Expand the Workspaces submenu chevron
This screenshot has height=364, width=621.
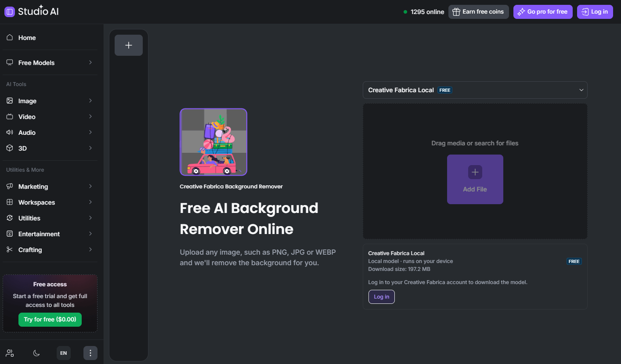pos(90,202)
